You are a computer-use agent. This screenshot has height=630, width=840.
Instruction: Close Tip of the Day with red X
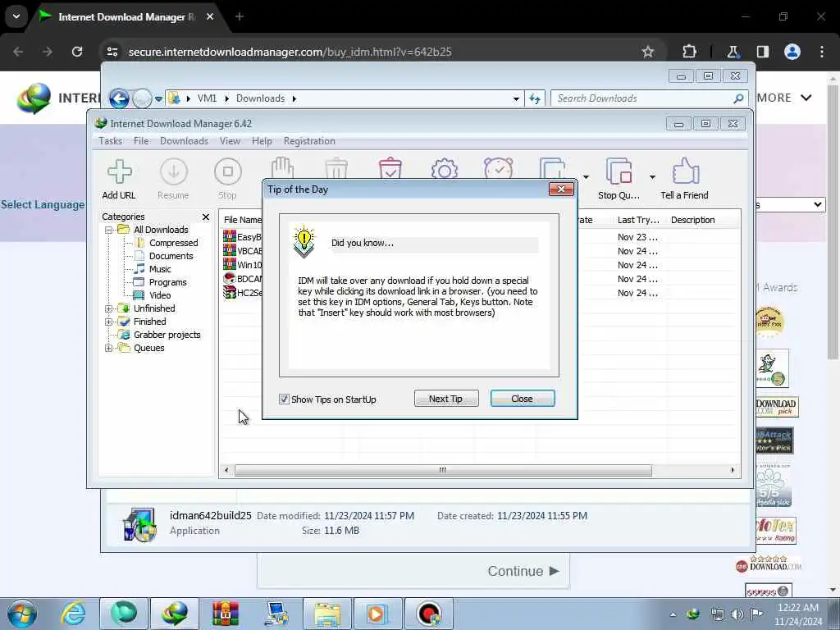tap(561, 189)
